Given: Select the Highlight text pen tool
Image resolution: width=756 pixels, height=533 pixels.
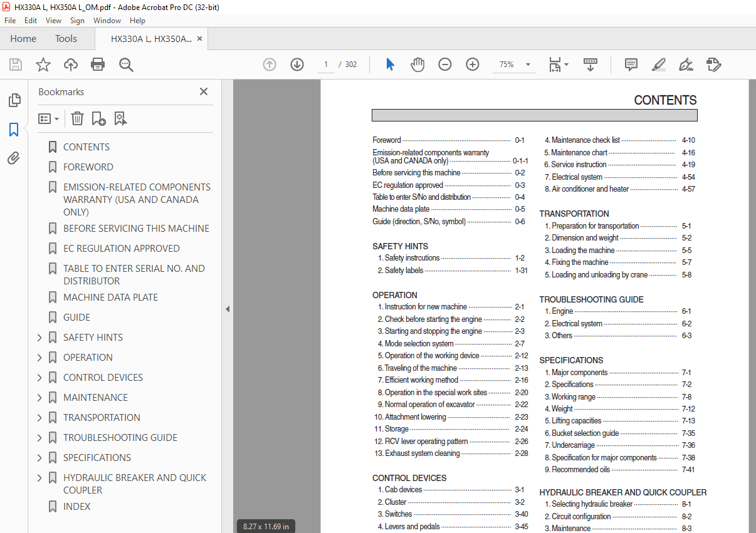Looking at the screenshot, I should [658, 65].
